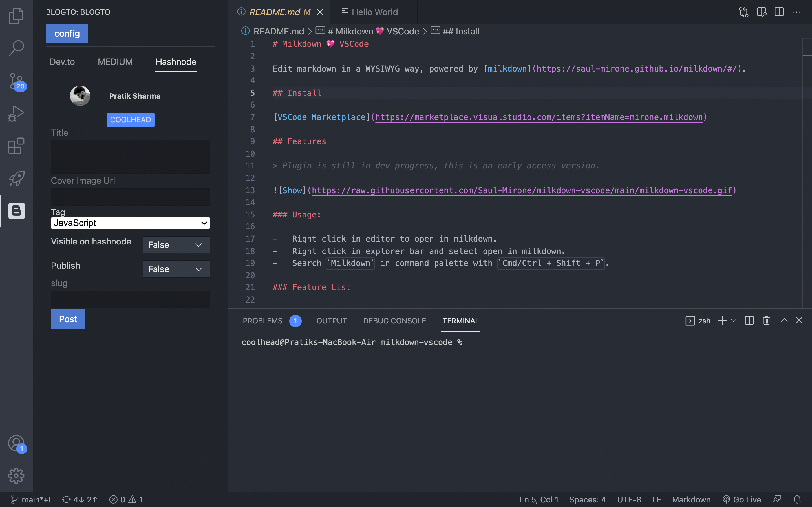Open the Search view
Viewport: 812px width, 507px height.
(x=16, y=48)
